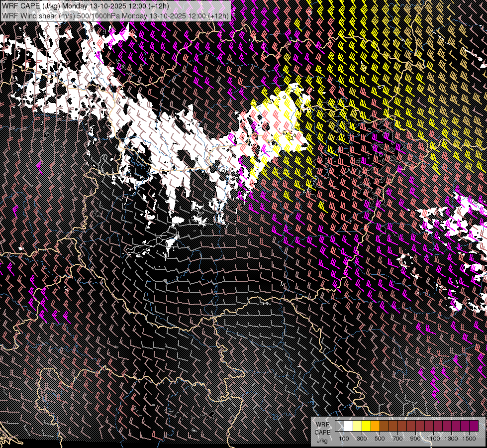This screenshot has height=448, width=487.
Task: Click the WRF CAPE J/kg legend title
Action: tap(322, 432)
